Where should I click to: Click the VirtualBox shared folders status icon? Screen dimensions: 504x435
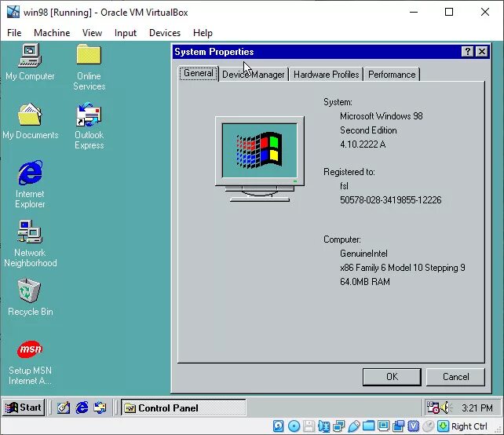(x=369, y=426)
